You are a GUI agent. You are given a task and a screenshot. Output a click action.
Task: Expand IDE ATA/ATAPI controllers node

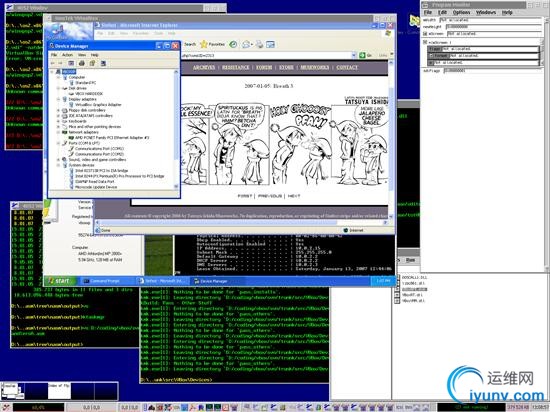[58, 116]
